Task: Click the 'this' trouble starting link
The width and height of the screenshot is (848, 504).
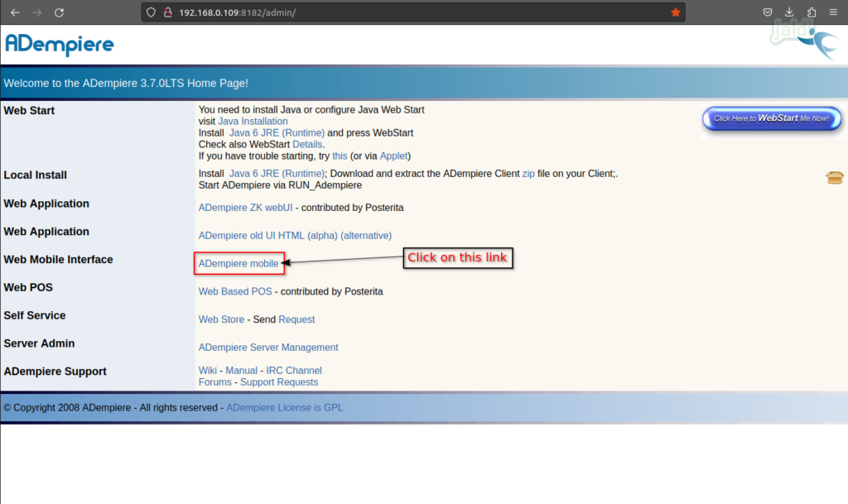Action: click(x=340, y=156)
